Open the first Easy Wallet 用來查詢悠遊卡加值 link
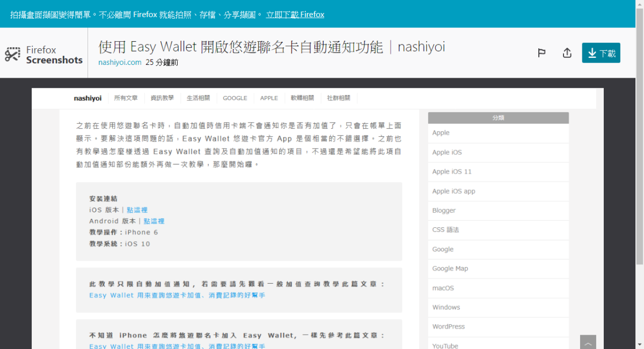 [x=177, y=295]
